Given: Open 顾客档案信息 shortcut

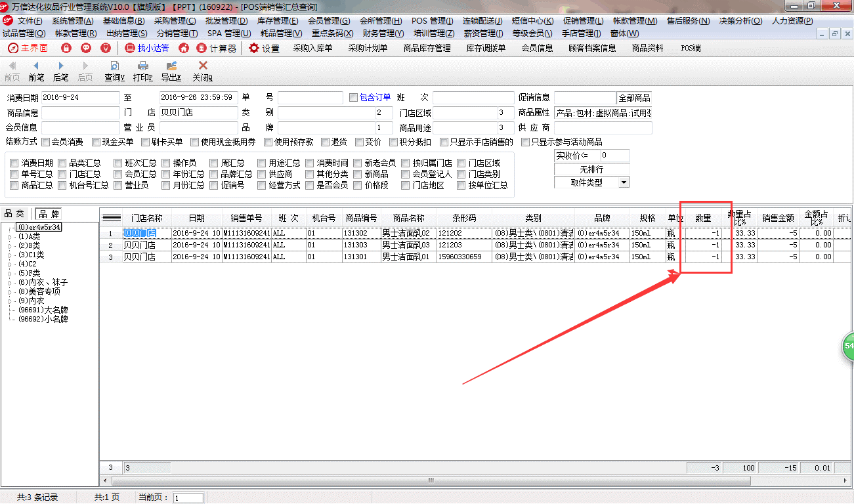Looking at the screenshot, I should (592, 48).
